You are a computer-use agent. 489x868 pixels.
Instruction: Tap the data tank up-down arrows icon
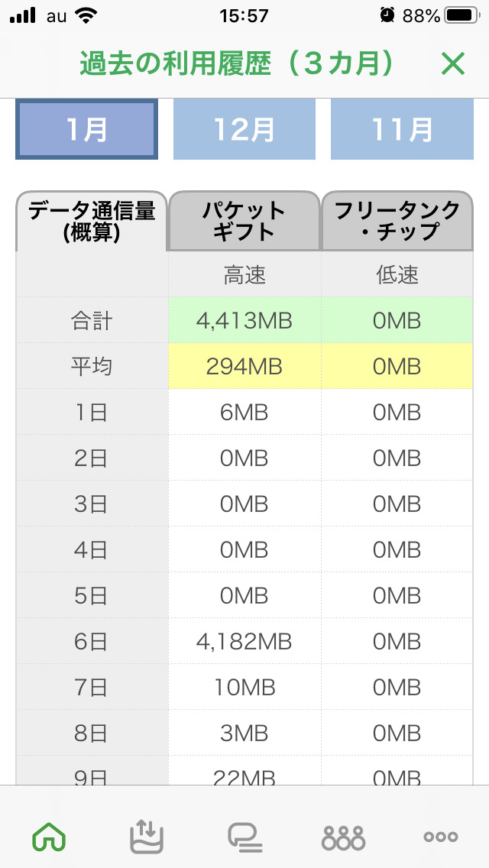pos(147,836)
